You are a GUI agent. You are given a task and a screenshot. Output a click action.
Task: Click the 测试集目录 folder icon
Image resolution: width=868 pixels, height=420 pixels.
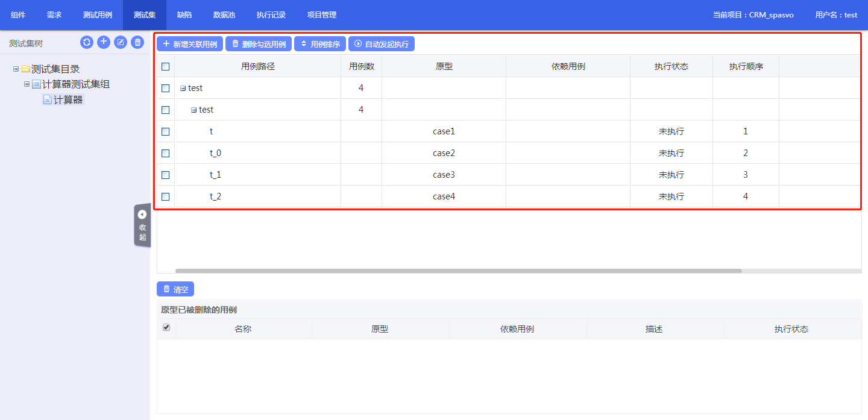(25, 69)
